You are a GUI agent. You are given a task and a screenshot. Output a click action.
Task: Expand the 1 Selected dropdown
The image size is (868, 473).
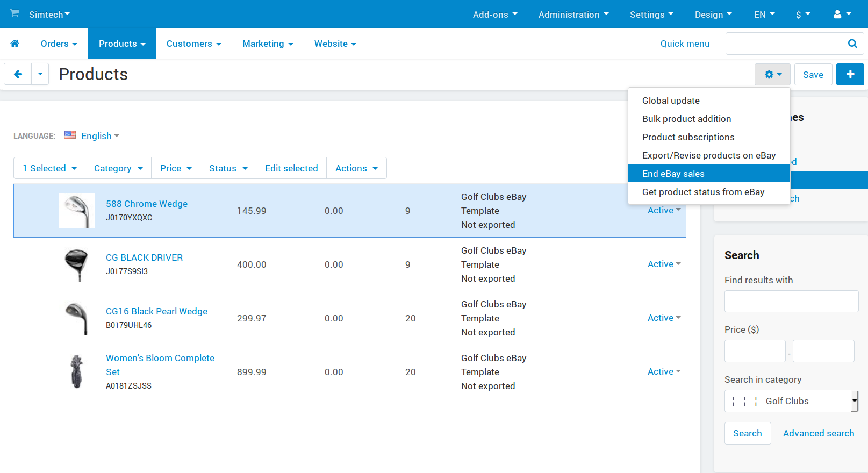[x=49, y=168]
